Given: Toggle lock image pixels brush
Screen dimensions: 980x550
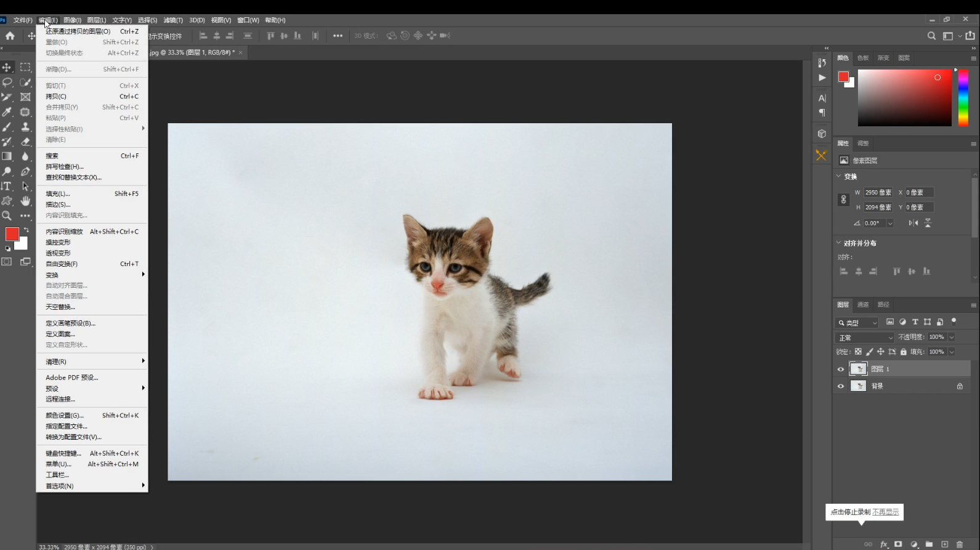Looking at the screenshot, I should [869, 352].
